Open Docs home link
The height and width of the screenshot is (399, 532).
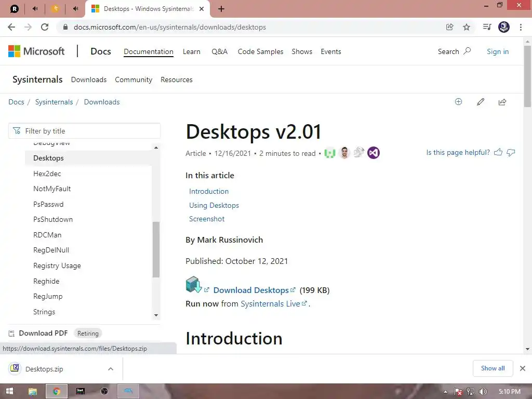[x=101, y=51]
